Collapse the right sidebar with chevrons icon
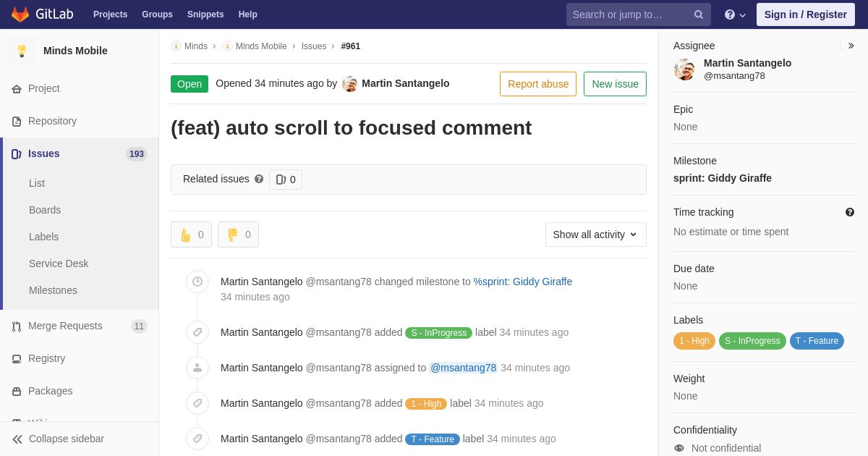 (851, 46)
